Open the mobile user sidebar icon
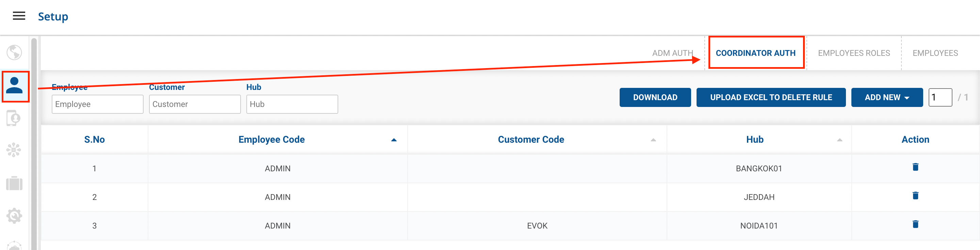 (x=14, y=118)
